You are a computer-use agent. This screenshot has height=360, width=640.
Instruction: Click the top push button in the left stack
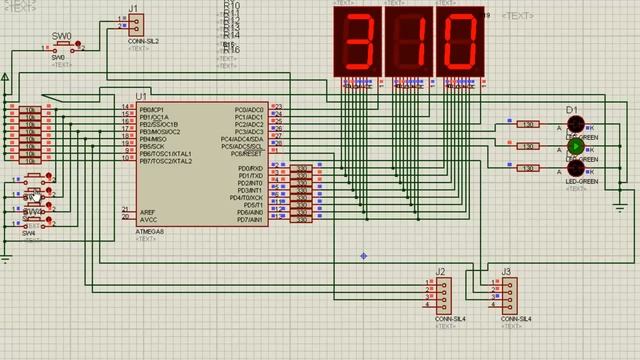tap(35, 178)
